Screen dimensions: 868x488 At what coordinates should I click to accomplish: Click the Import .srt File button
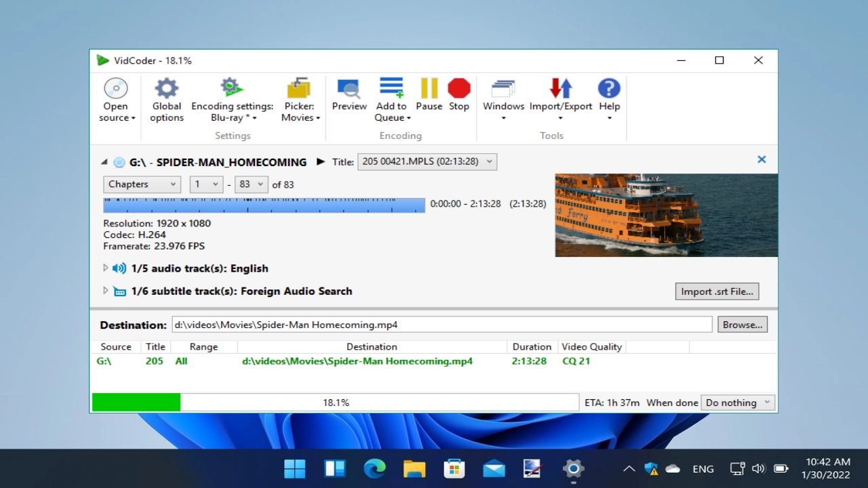pos(717,291)
